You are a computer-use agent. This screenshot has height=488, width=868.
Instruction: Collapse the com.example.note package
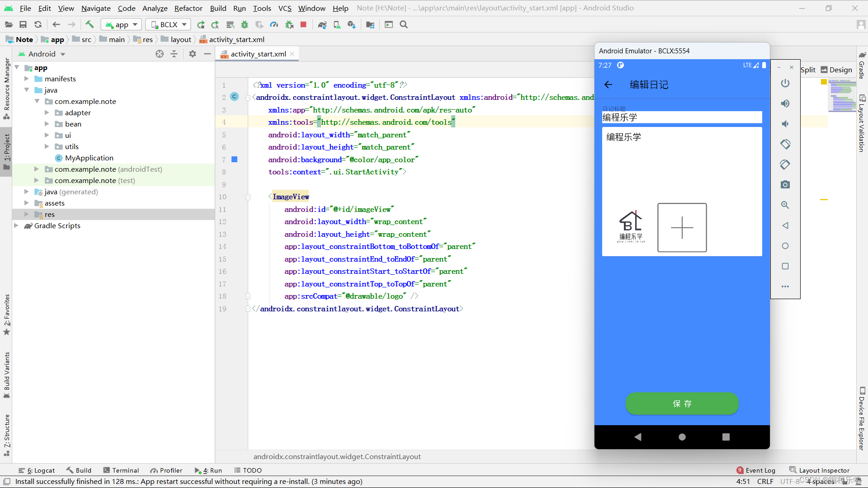click(x=38, y=101)
